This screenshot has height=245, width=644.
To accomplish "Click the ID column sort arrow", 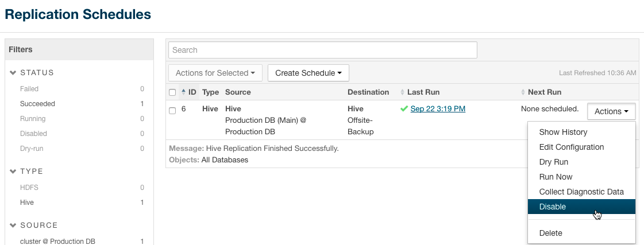I will tap(183, 92).
